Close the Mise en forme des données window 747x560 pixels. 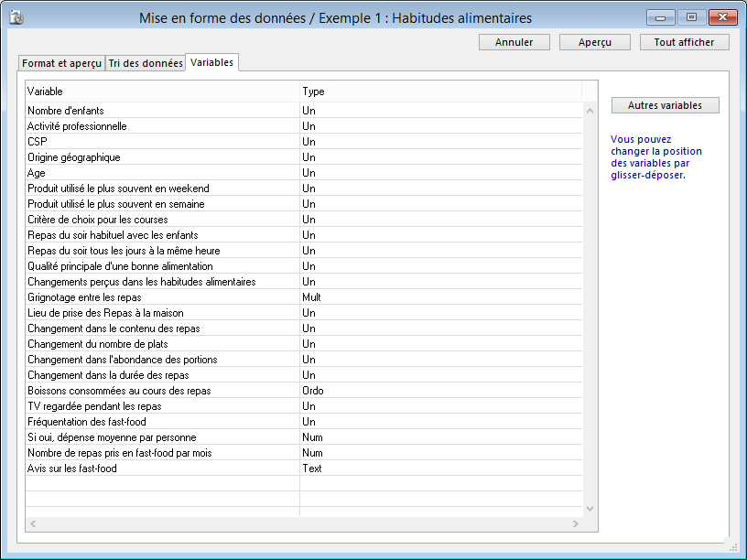(722, 17)
